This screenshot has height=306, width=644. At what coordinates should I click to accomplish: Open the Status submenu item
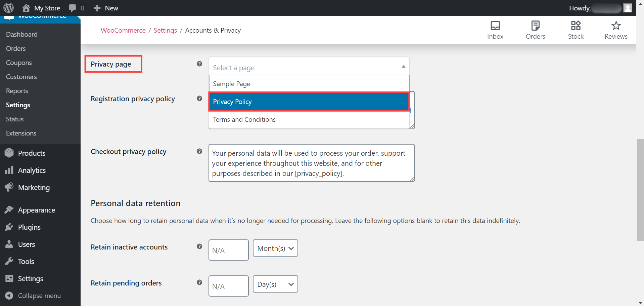pyautogui.click(x=15, y=119)
